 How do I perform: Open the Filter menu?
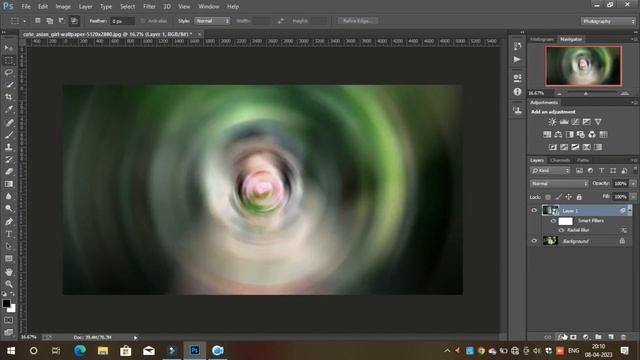click(149, 7)
